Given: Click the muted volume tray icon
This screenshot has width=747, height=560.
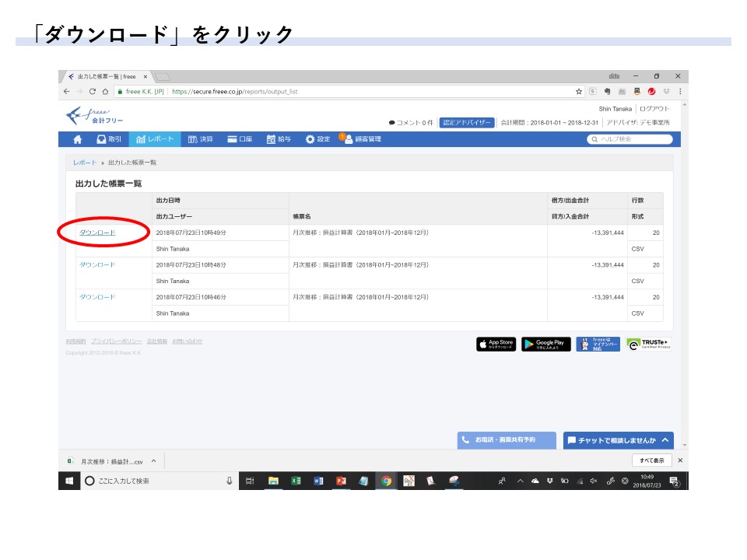Looking at the screenshot, I should (x=594, y=481).
